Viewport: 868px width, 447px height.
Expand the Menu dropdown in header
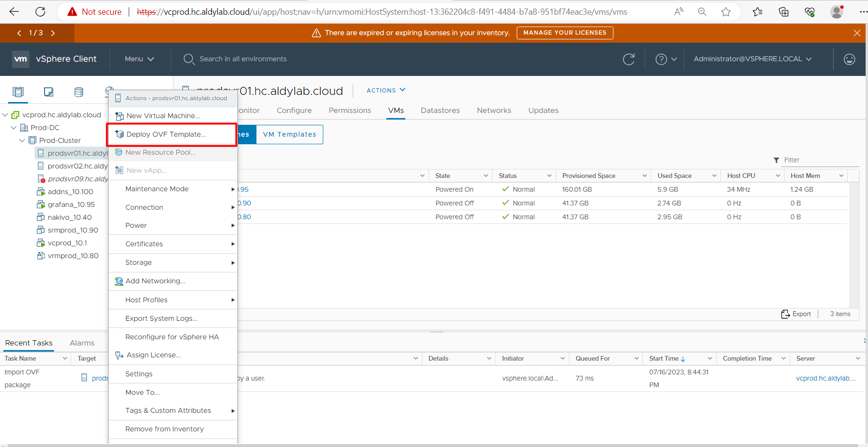(139, 59)
